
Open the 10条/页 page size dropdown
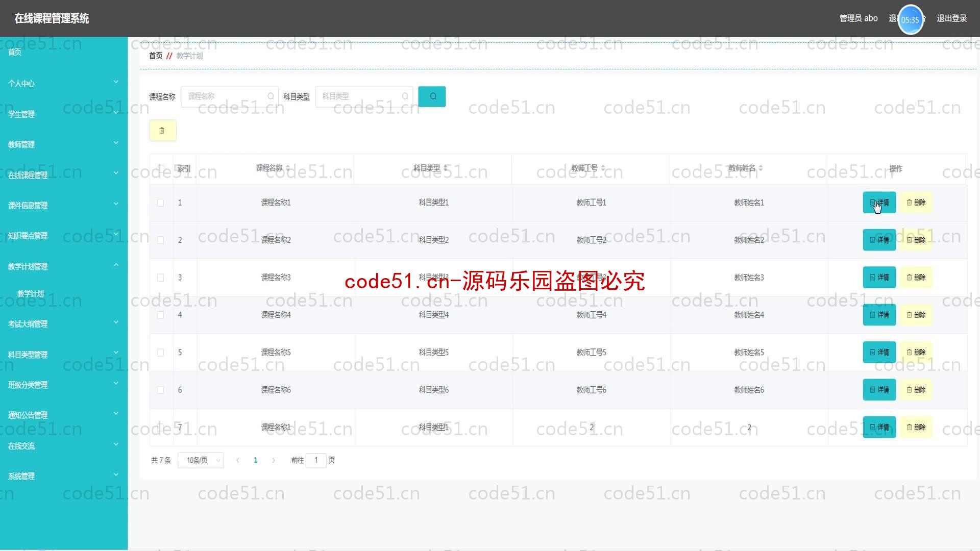pos(201,460)
